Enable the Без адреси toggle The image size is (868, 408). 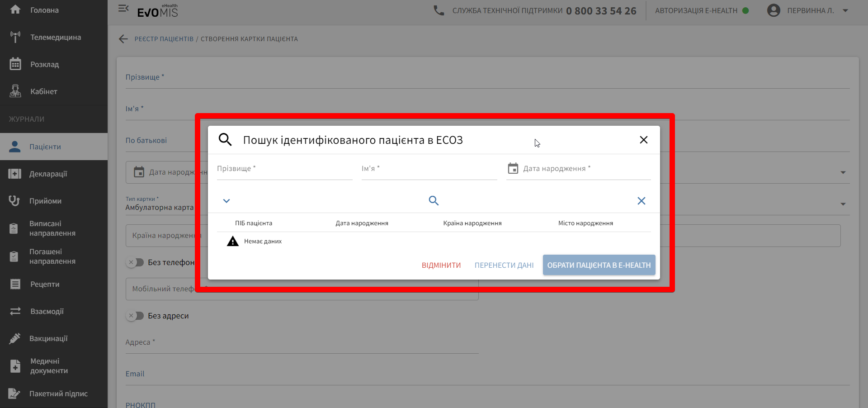(134, 316)
